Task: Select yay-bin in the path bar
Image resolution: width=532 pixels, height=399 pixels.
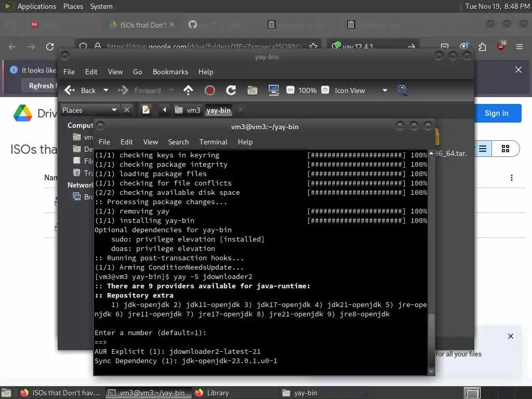Action: [x=219, y=110]
